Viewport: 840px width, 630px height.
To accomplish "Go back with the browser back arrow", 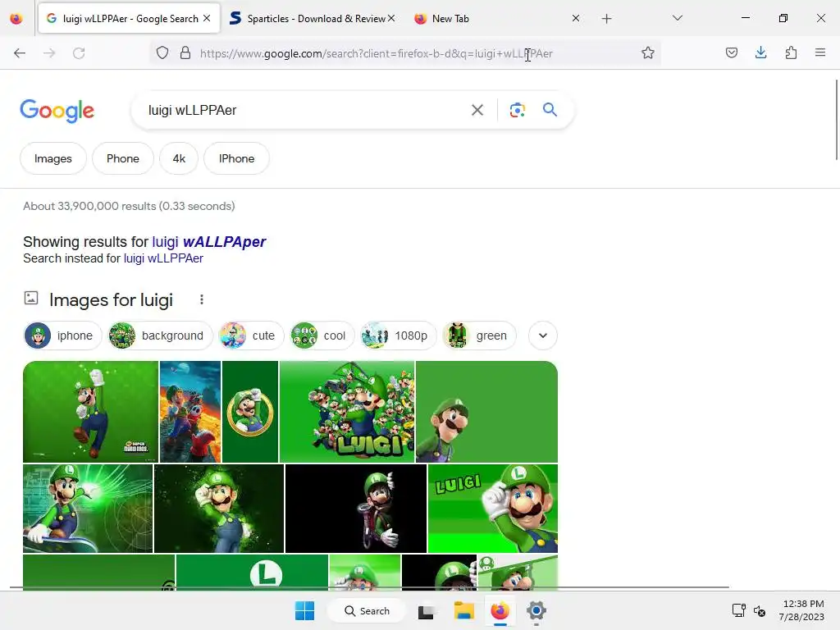I will pyautogui.click(x=20, y=53).
